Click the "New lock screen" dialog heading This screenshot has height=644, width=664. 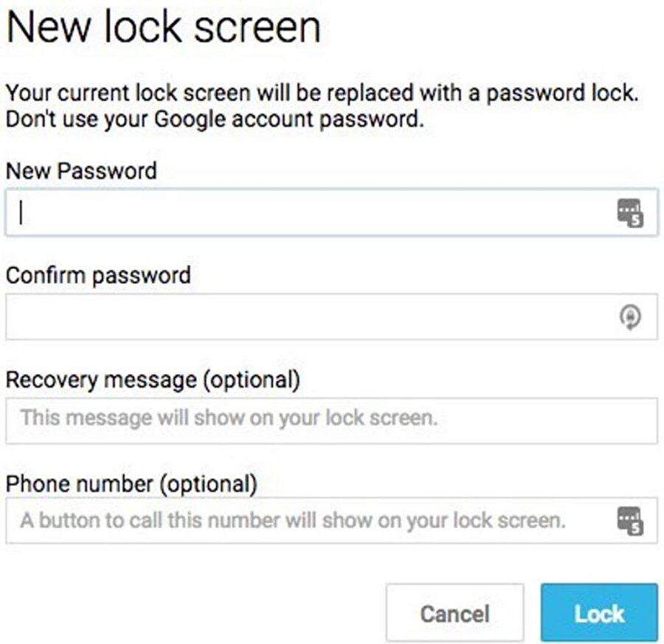pos(163,28)
